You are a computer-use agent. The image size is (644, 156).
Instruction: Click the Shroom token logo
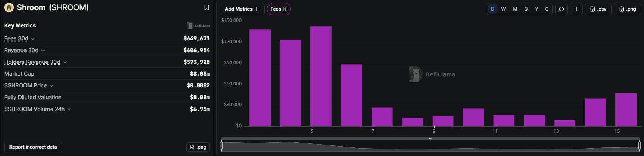(9, 7)
